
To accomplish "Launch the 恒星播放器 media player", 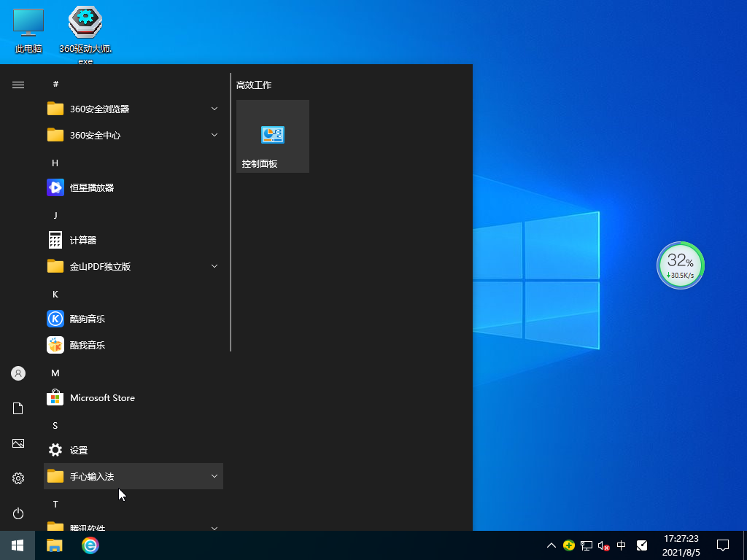I will tap(93, 187).
